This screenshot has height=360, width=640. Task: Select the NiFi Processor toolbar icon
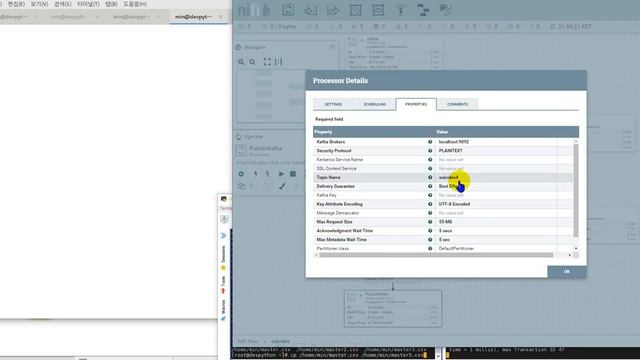[x=288, y=10]
